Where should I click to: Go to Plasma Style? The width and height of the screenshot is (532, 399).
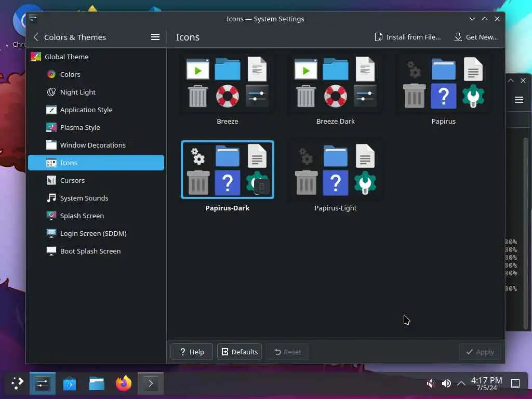coord(96,127)
